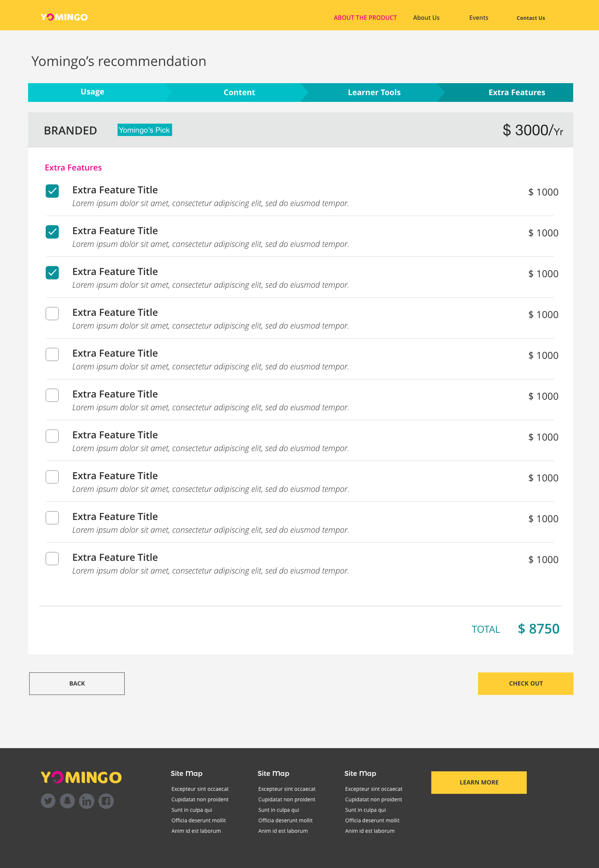Click the large Yomingo logo in the footer

(x=81, y=777)
